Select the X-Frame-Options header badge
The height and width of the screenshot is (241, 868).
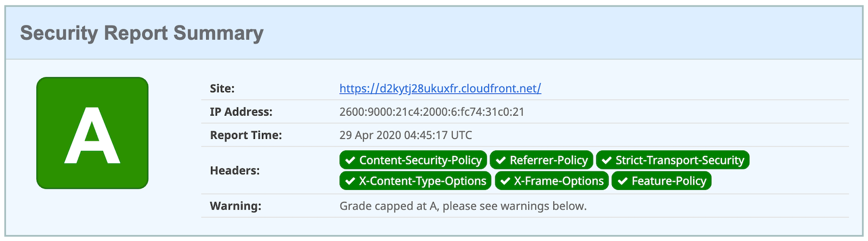click(x=552, y=181)
